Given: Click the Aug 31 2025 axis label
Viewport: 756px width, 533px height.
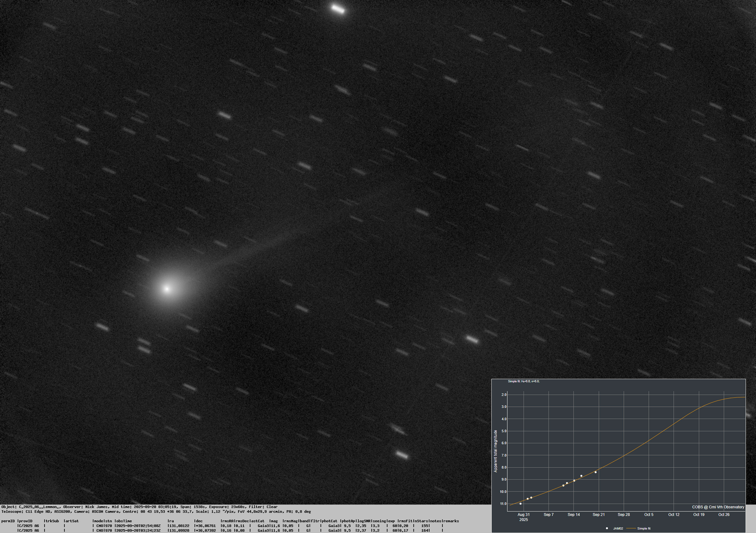Looking at the screenshot, I should coord(524,517).
